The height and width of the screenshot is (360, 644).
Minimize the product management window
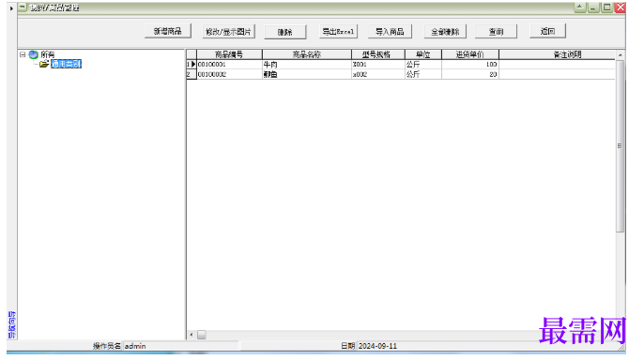[x=593, y=7]
